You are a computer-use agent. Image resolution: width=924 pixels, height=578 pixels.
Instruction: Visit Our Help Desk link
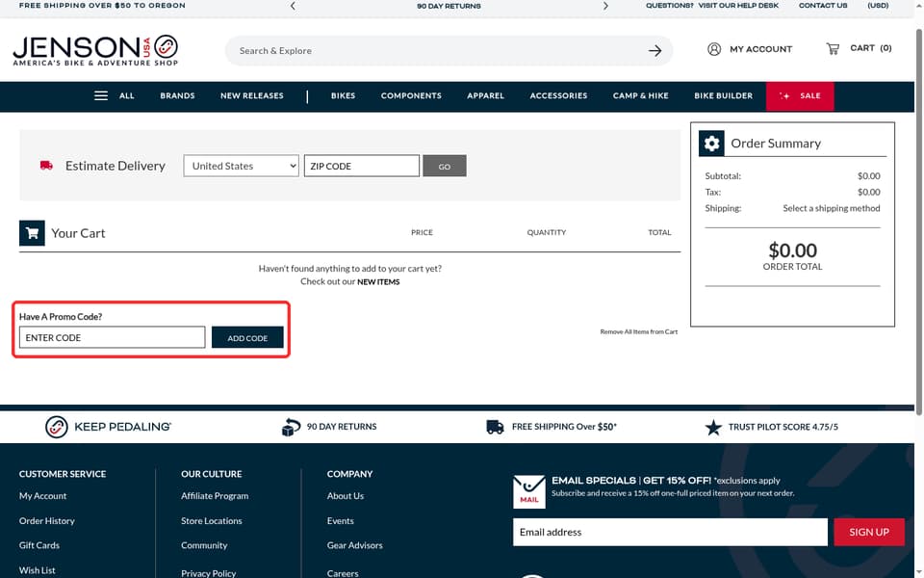point(738,6)
